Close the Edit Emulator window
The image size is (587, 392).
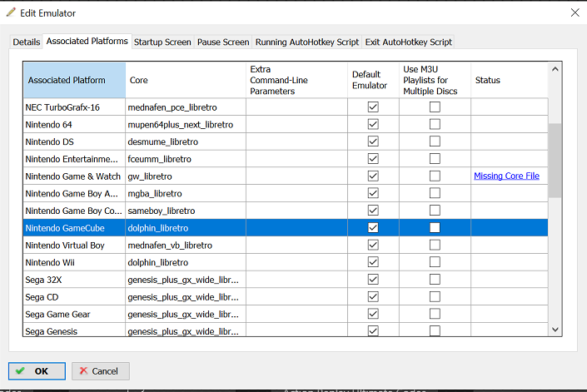(575, 12)
